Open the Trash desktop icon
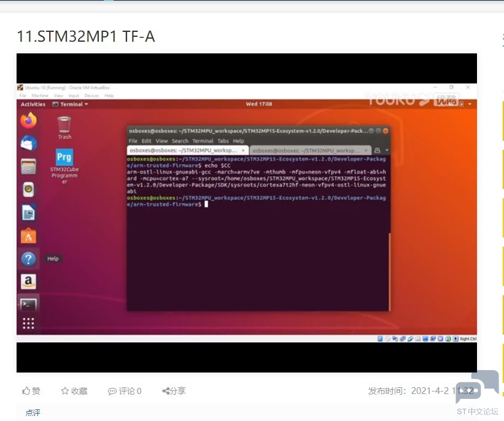The width and height of the screenshot is (504, 421). (x=64, y=128)
